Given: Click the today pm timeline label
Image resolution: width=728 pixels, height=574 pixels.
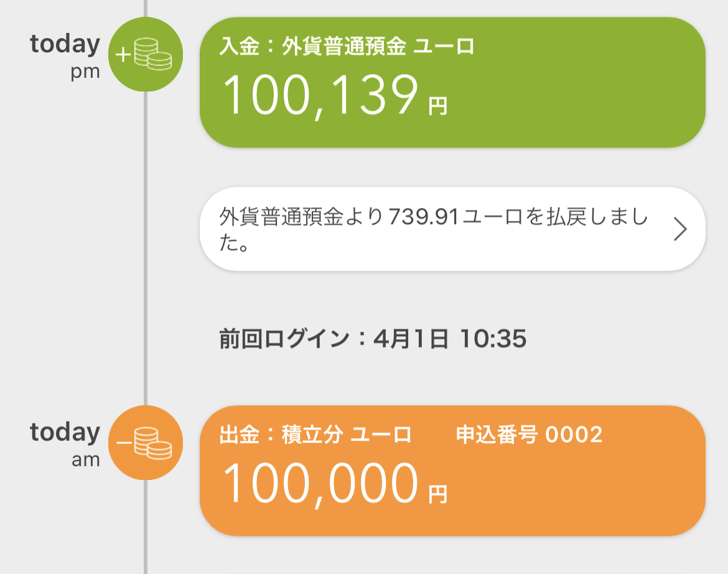Looking at the screenshot, I should click(65, 56).
